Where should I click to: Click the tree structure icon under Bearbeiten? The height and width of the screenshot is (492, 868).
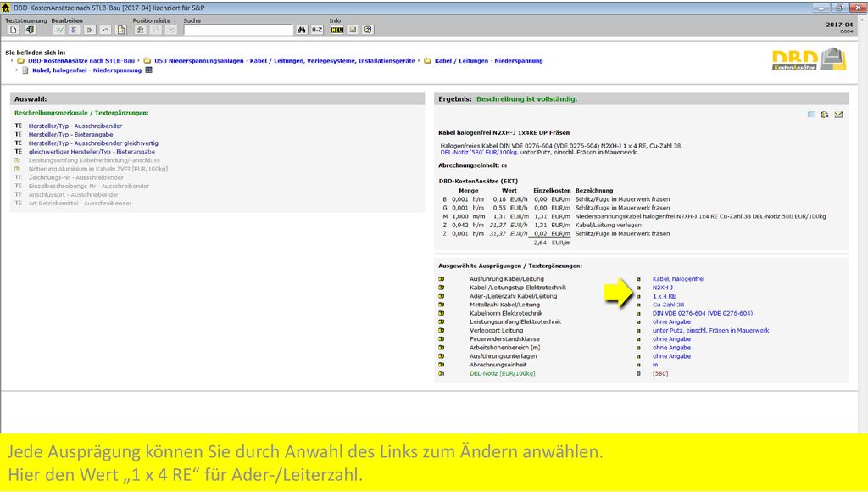pos(75,30)
